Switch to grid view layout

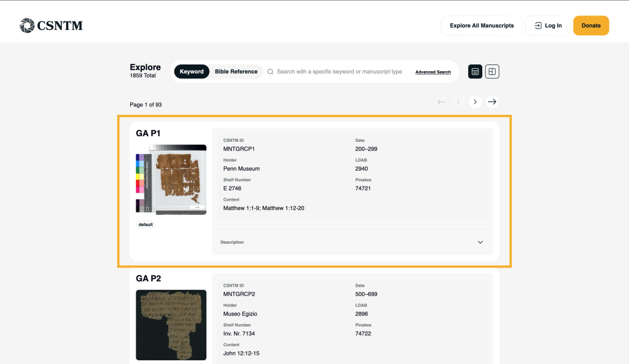[x=492, y=72]
